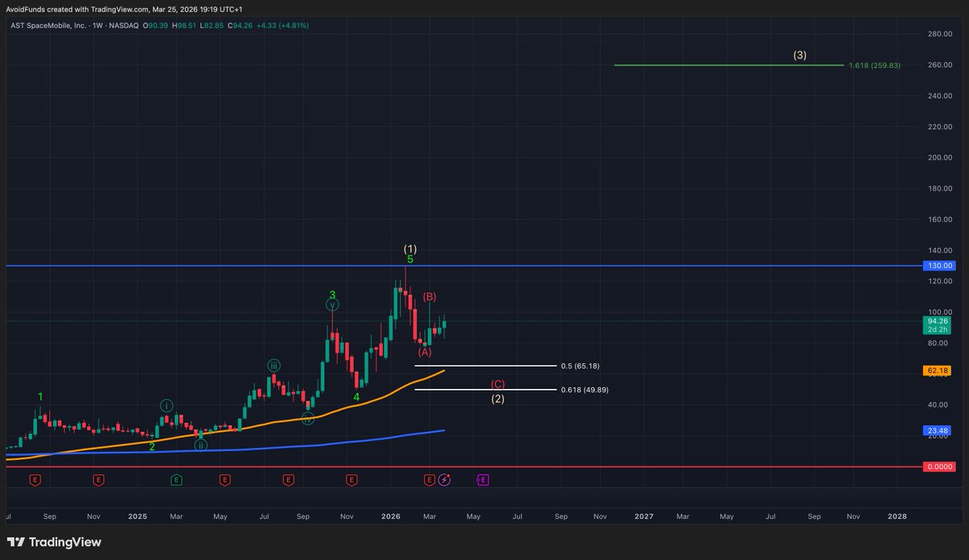Click the 2d 2h countdown under price label
The image size is (969, 560).
tap(938, 329)
